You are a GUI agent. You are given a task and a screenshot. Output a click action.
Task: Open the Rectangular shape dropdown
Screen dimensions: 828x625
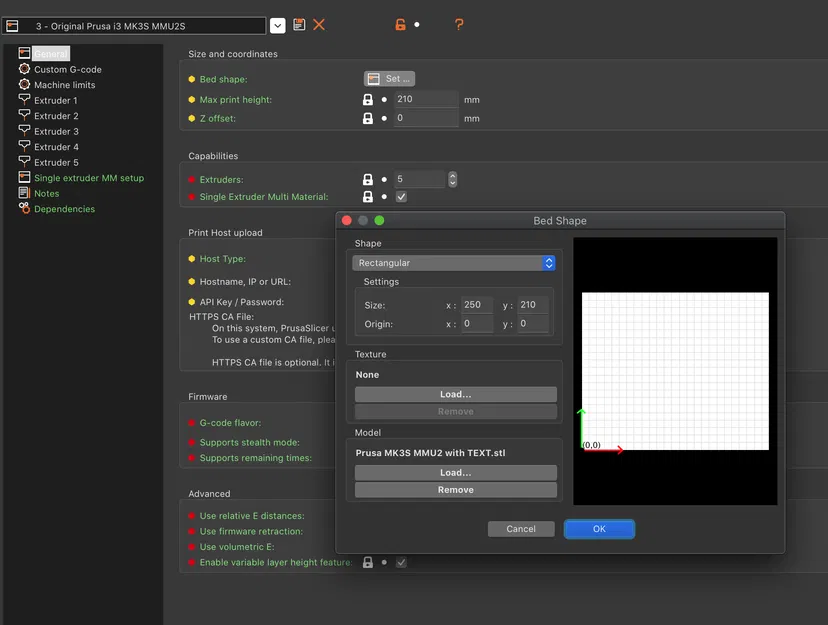tap(454, 263)
